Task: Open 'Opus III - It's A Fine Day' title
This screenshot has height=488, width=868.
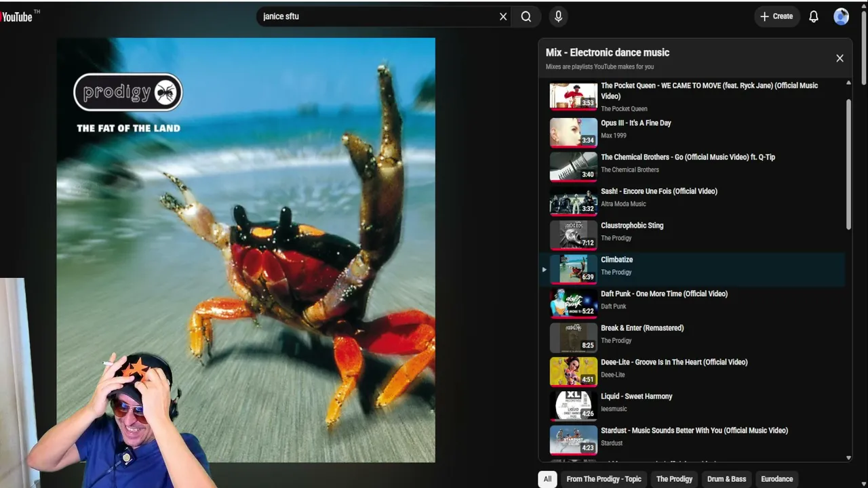Action: coord(636,123)
